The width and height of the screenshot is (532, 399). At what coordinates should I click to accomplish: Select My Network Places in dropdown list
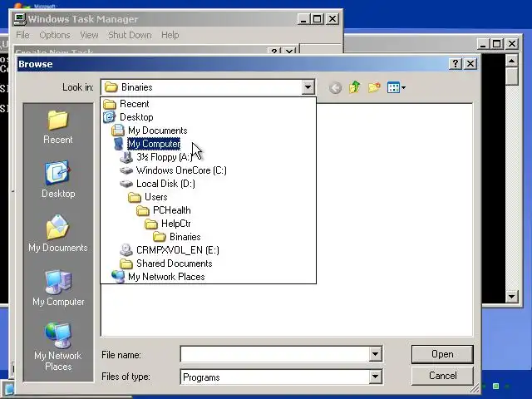click(x=166, y=277)
